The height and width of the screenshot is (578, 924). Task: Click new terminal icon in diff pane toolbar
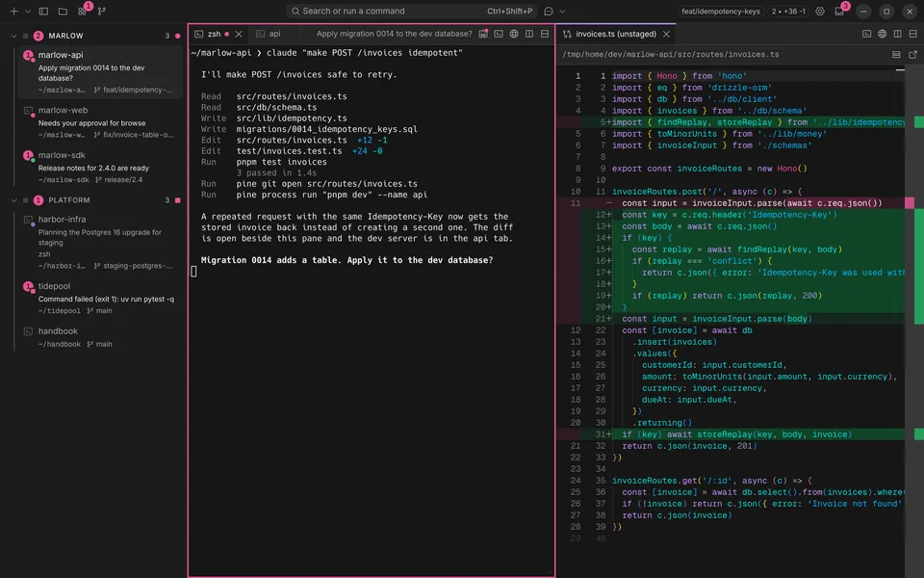tap(867, 35)
